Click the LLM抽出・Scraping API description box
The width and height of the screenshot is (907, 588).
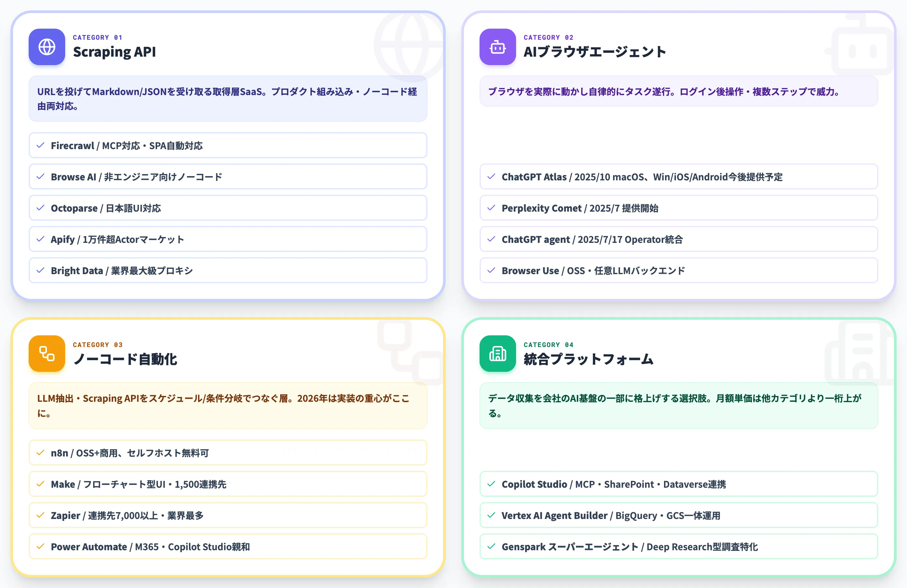tap(228, 406)
